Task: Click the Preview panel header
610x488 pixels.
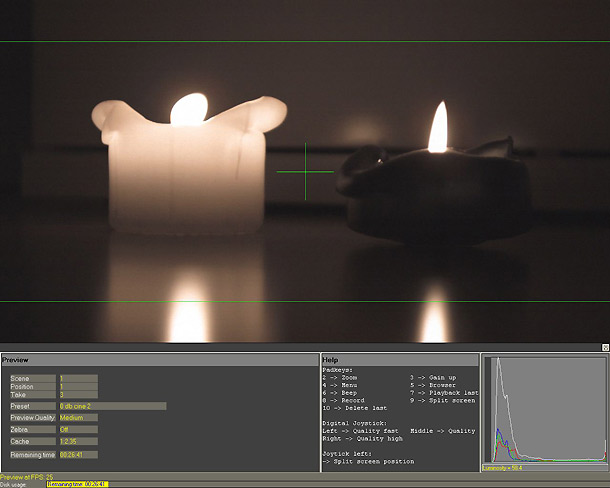Action: [158, 359]
